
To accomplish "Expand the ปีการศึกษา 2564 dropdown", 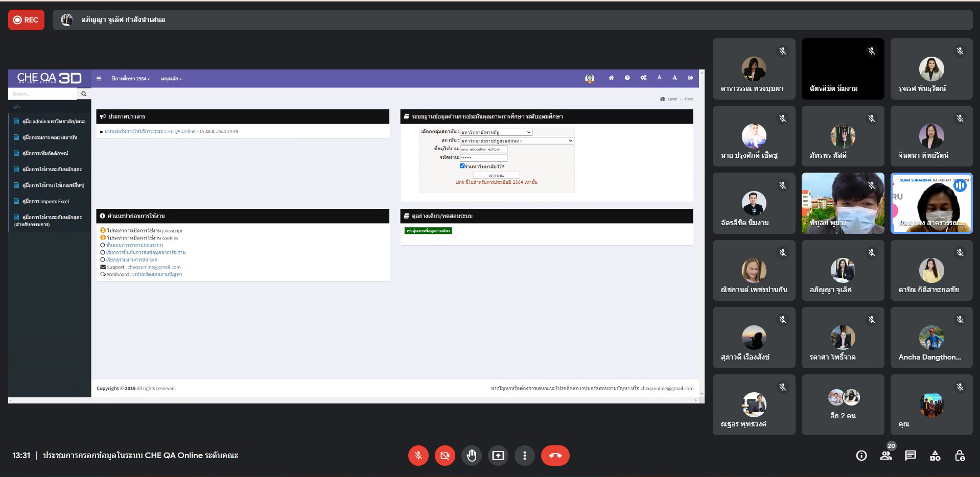I will pos(130,79).
